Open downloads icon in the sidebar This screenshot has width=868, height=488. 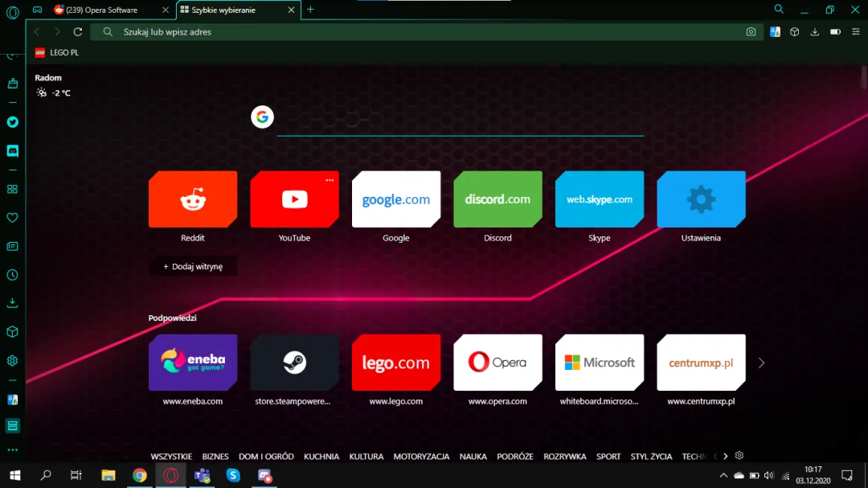pos(12,303)
